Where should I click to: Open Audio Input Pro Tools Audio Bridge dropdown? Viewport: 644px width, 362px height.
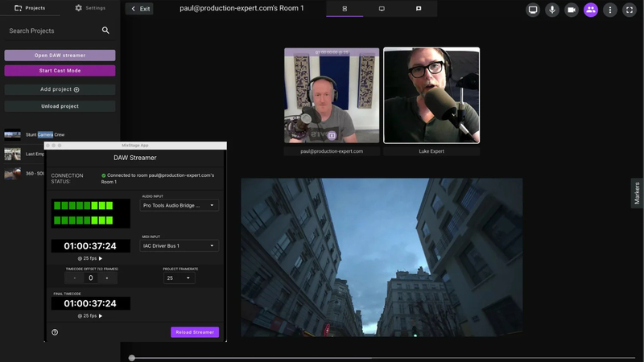pyautogui.click(x=179, y=205)
